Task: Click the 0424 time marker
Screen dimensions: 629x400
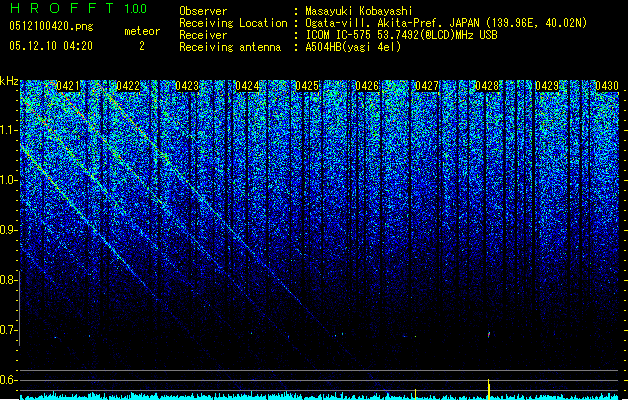Action: coord(247,86)
